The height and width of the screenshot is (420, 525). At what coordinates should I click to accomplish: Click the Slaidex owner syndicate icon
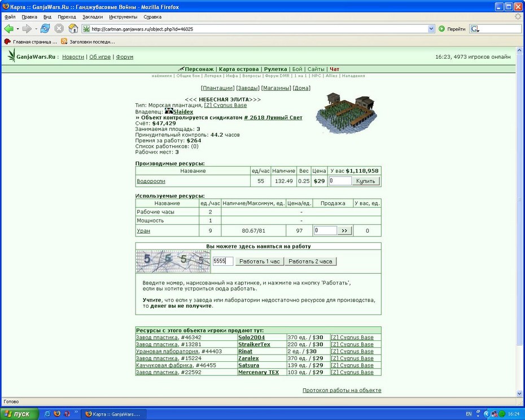[169, 111]
